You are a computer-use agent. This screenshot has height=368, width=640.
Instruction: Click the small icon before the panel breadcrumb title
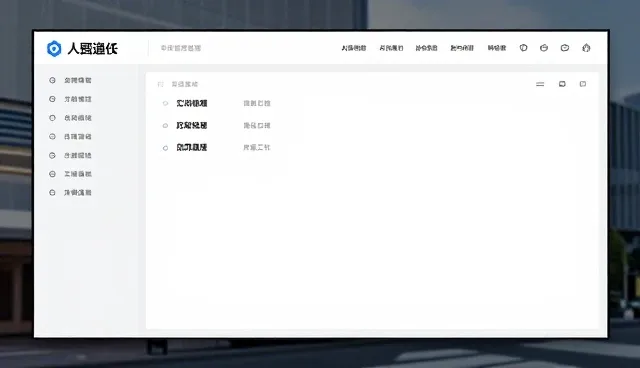pyautogui.click(x=160, y=84)
